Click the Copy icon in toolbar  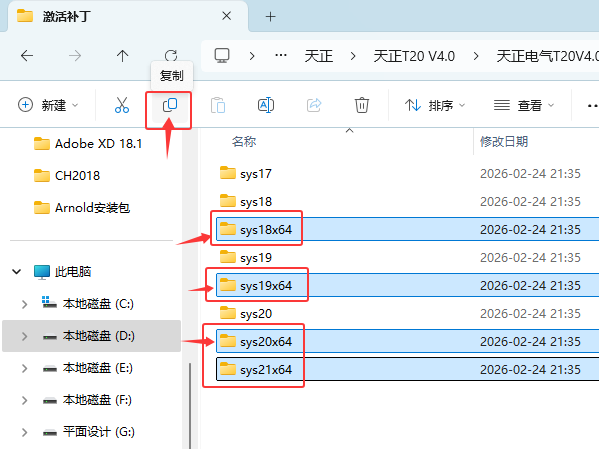[x=170, y=105]
